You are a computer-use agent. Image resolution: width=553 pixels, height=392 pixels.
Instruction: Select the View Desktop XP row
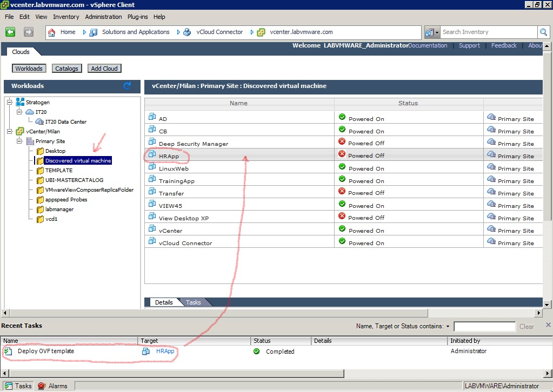pos(343,217)
